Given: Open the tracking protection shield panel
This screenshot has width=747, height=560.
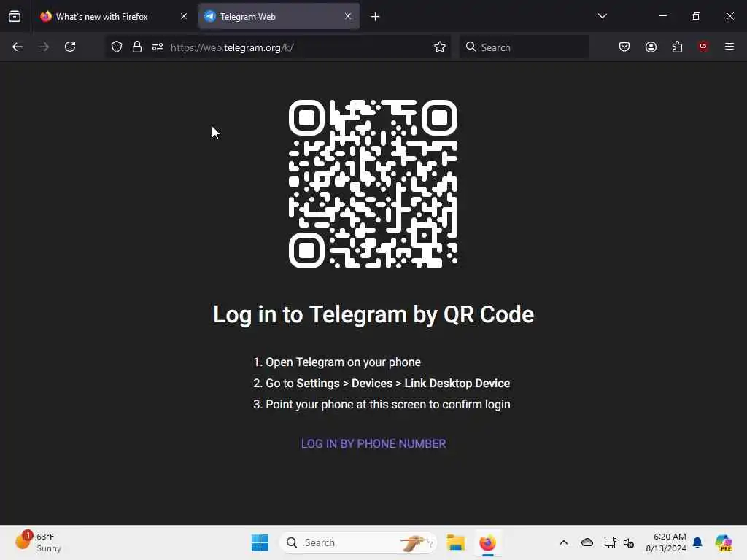Looking at the screenshot, I should tap(117, 47).
